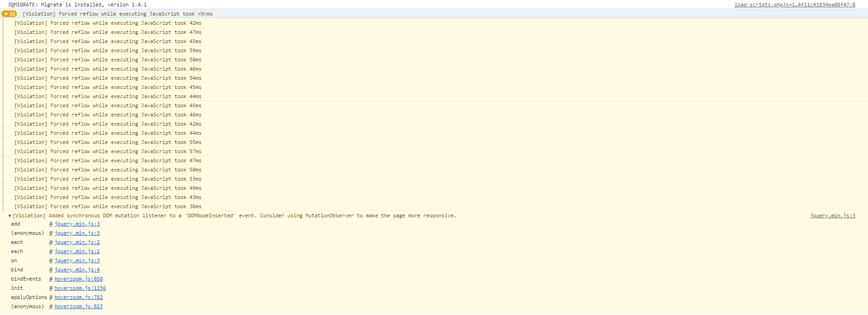Click the 'on' stack frame name

click(14, 260)
